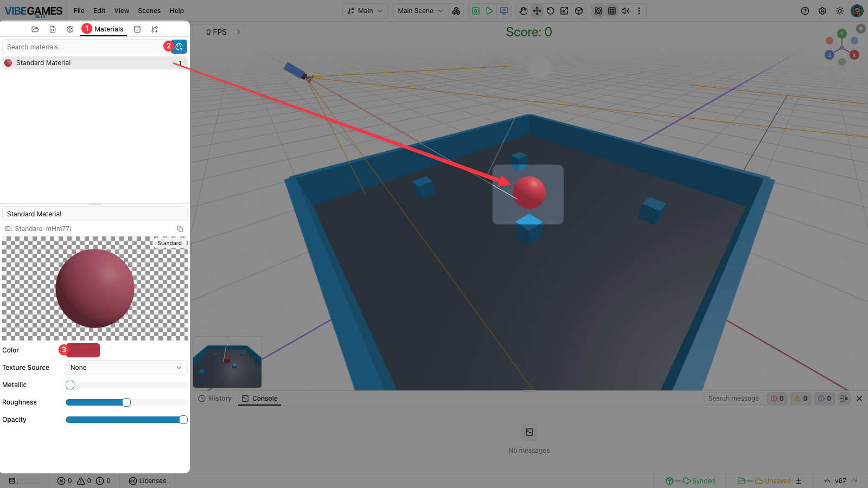
Task: Click the Synced status indicator
Action: click(x=691, y=481)
